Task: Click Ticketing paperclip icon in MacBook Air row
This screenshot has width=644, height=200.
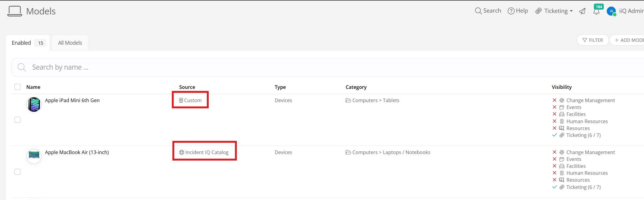Action: coord(562,187)
